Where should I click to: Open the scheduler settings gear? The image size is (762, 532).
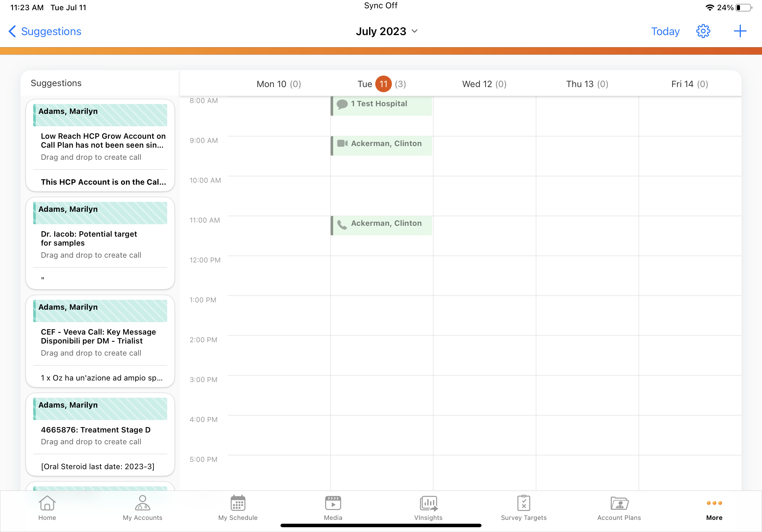[703, 31]
